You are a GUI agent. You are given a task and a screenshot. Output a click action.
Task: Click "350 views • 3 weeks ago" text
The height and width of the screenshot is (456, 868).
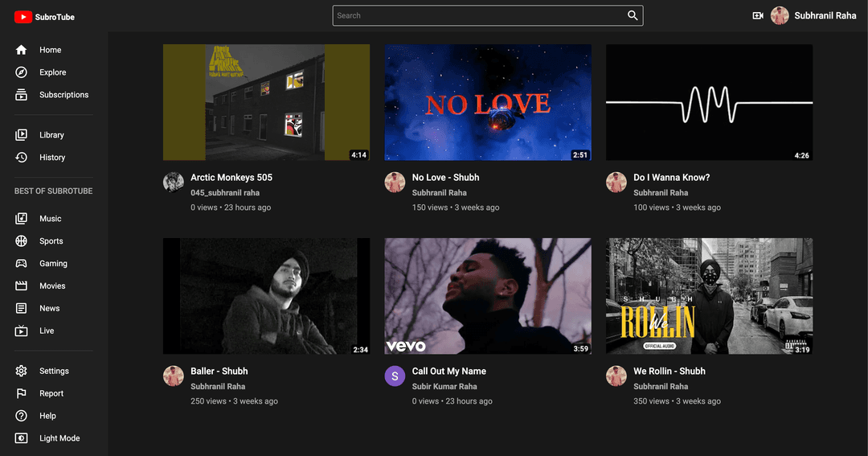click(x=677, y=401)
